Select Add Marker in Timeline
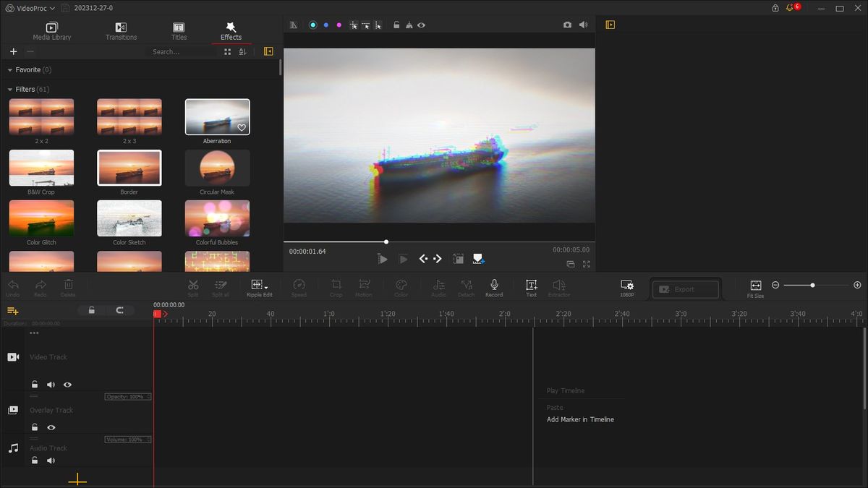 point(580,419)
